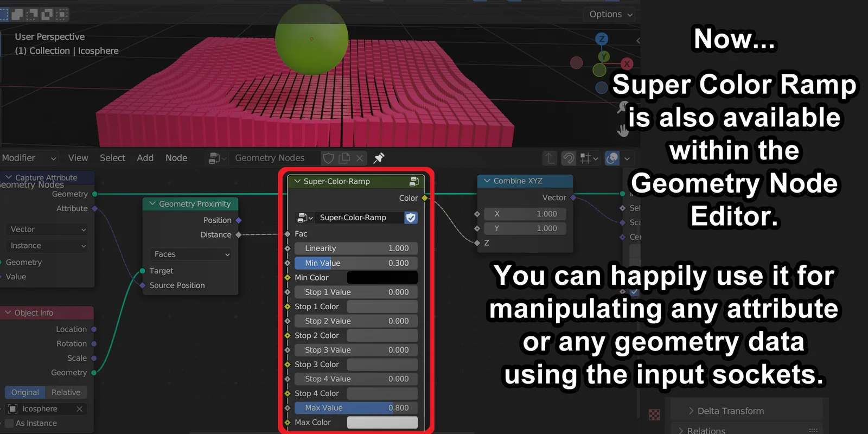Open the Add menu
The image size is (868, 434).
145,158
